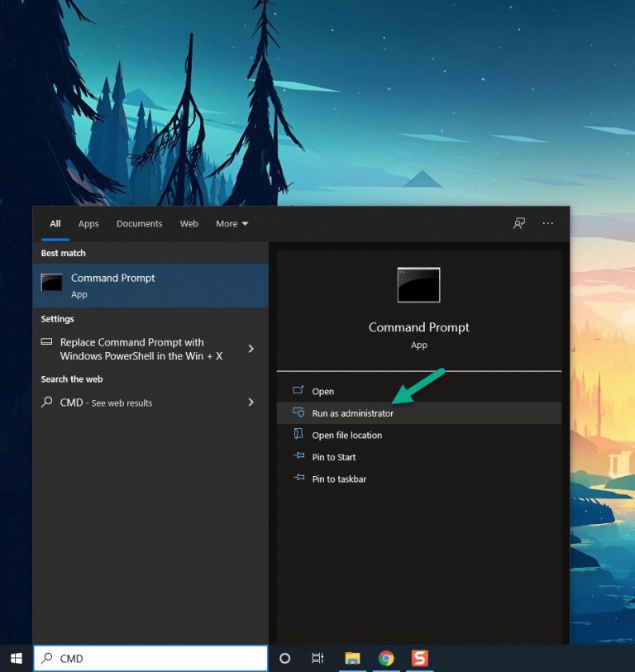
Task: Choose Pin to Start
Action: 419,457
